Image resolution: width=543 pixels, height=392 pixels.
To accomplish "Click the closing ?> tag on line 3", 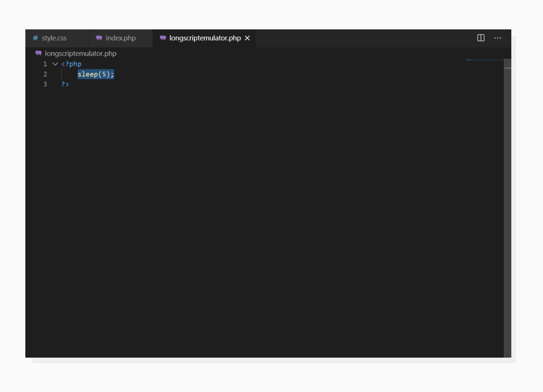I will [x=66, y=84].
